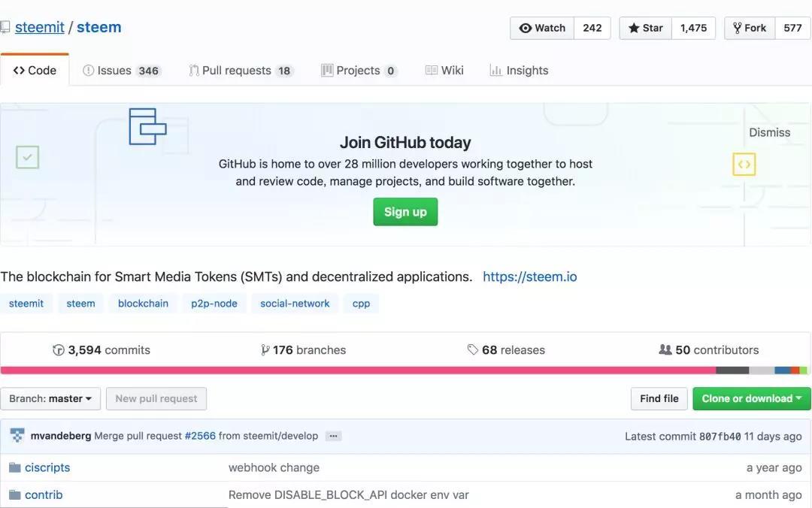The image size is (812, 508).
Task: Open the ciscripts folder
Action: pos(47,467)
